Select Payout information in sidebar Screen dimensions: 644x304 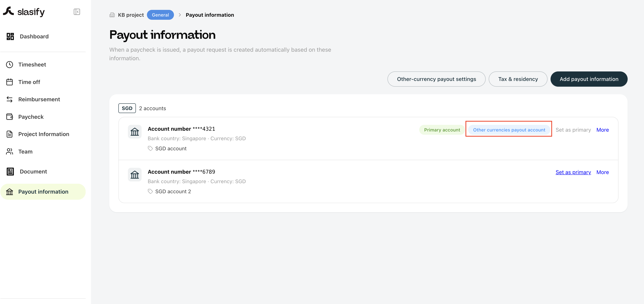click(43, 192)
